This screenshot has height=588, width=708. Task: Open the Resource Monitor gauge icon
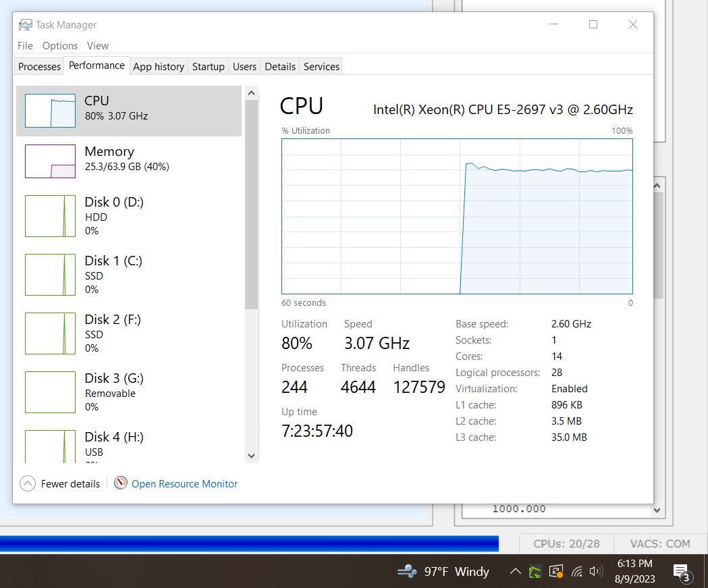click(121, 483)
